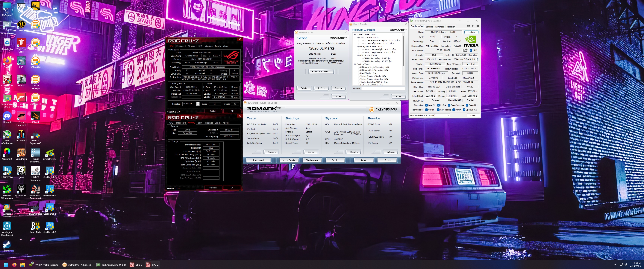This screenshot has width=644, height=269.
Task: Toggle the CUDA checkbox
Action: coord(439,105)
